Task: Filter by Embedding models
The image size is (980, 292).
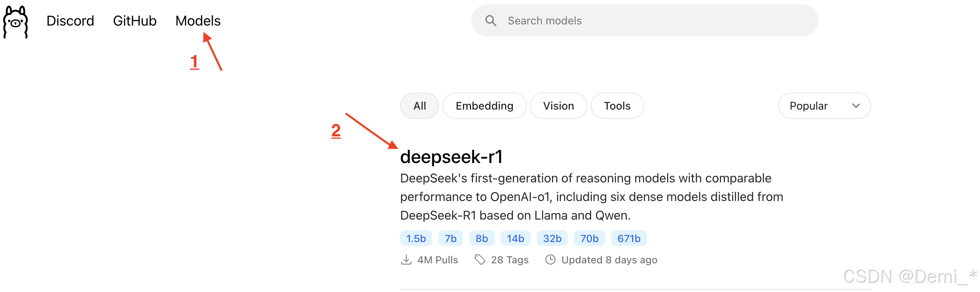Action: pyautogui.click(x=484, y=106)
